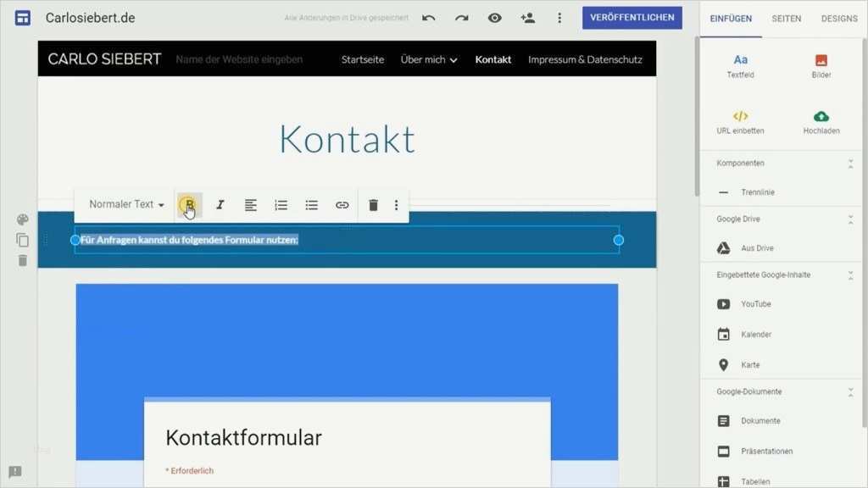Duplicate the section with copy icon
This screenshot has width=868, height=488.
[x=23, y=240]
